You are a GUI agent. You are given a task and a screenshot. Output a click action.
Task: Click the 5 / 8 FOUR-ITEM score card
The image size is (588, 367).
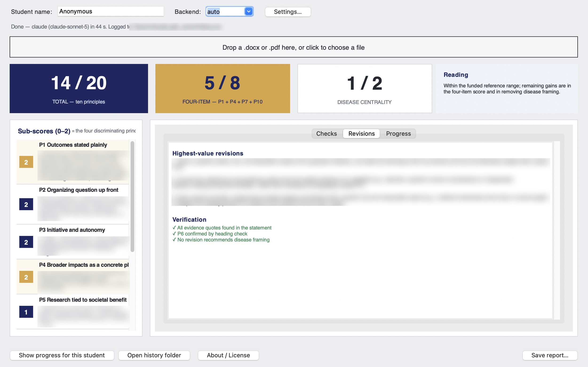pos(222,88)
